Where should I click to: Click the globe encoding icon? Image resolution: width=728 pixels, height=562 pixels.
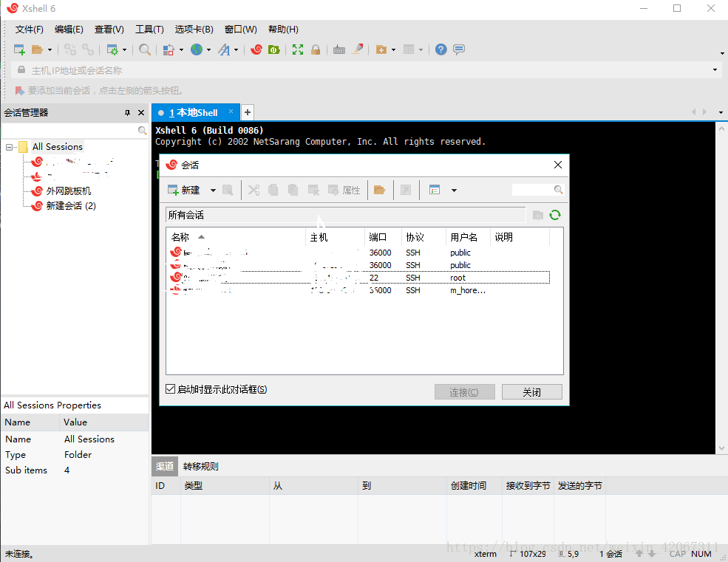tap(197, 49)
